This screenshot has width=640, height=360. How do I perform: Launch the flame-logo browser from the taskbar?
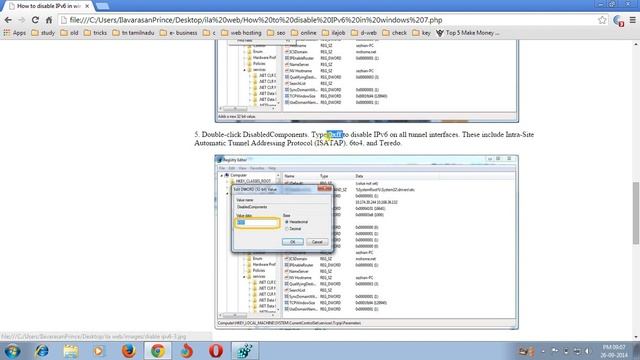[x=187, y=351]
